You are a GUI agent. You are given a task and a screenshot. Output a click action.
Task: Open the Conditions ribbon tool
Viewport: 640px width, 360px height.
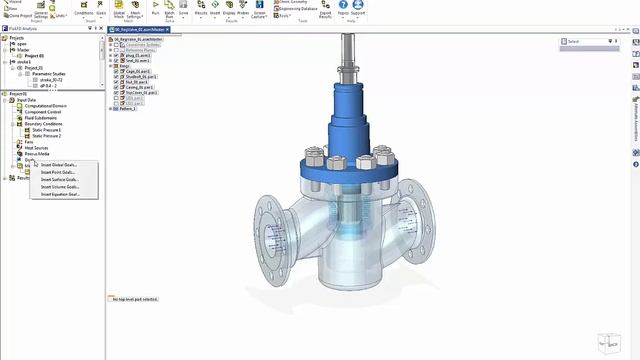coord(84,9)
